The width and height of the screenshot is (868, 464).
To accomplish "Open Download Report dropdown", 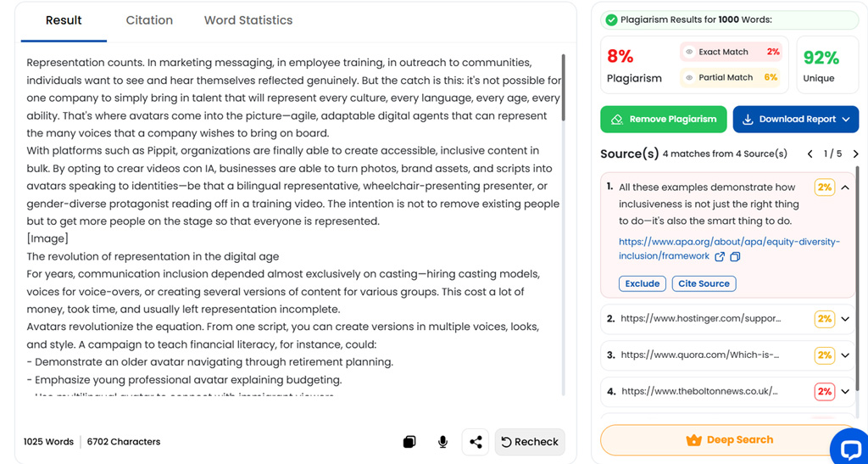I will click(x=795, y=119).
